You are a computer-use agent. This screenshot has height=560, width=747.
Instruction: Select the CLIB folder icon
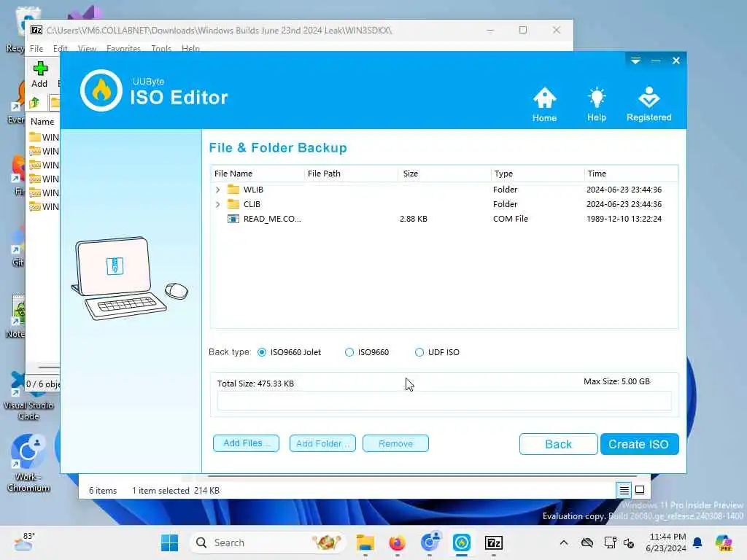233,204
